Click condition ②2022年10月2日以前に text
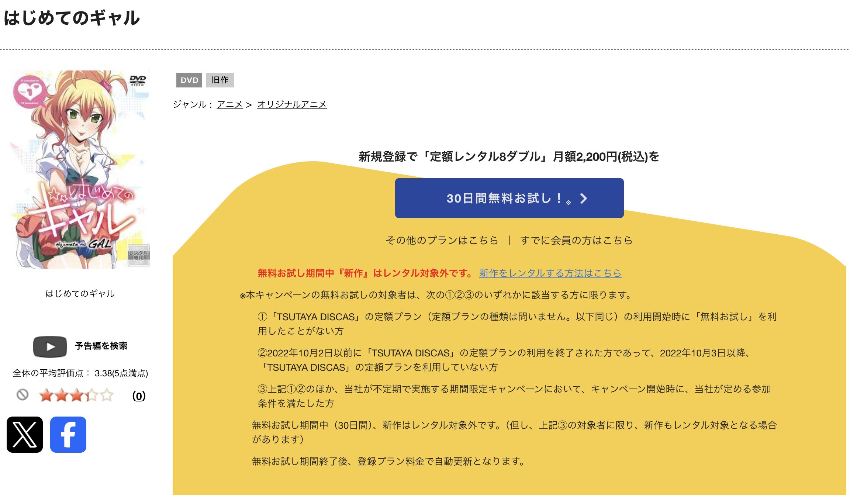 [x=505, y=360]
